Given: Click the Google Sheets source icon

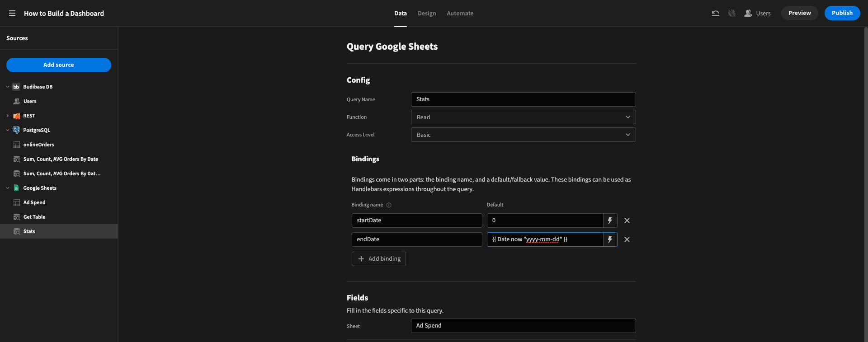Looking at the screenshot, I should [x=16, y=188].
